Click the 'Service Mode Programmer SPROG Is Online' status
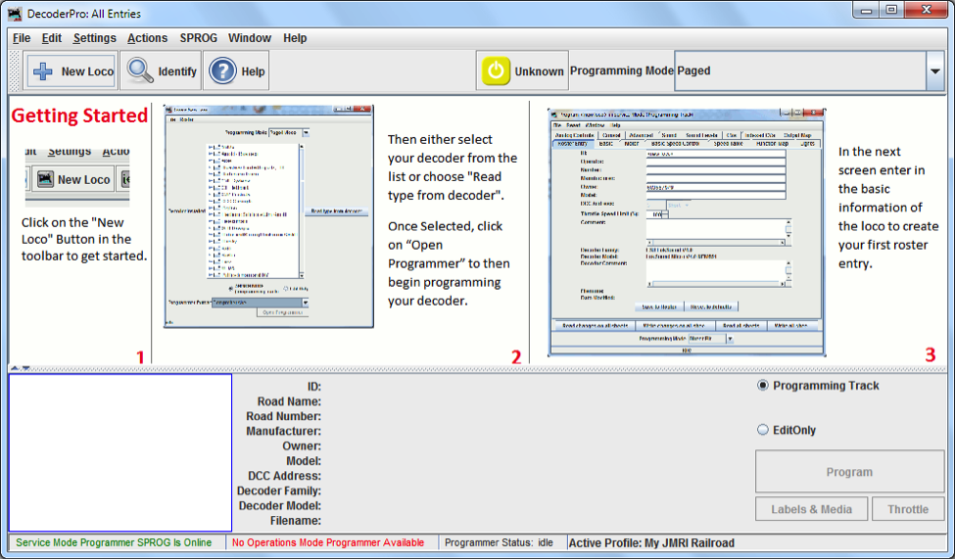This screenshot has width=955, height=560. click(x=114, y=542)
